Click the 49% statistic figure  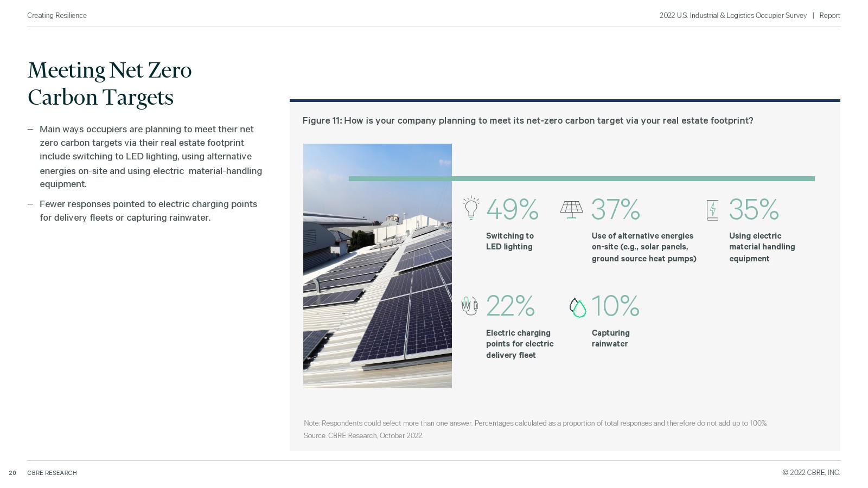[512, 209]
